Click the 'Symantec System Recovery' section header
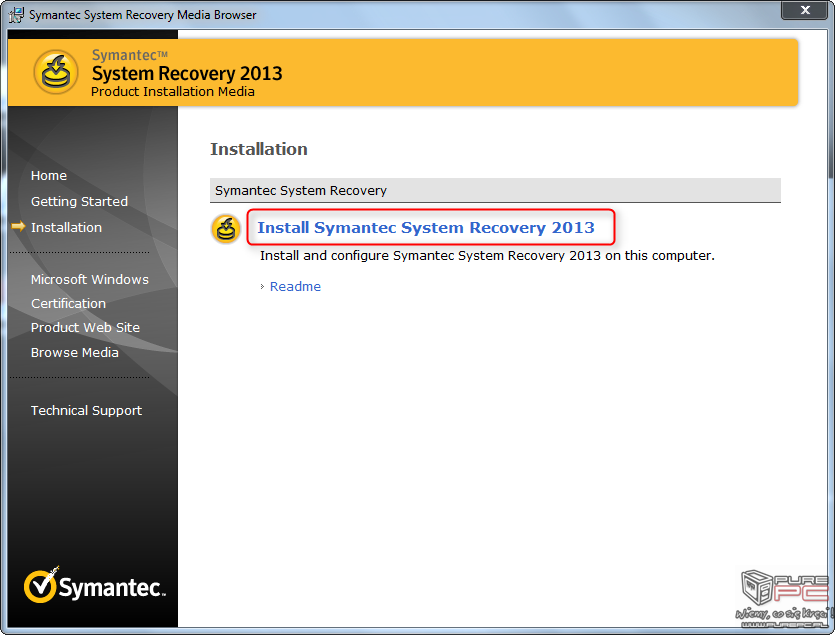 (x=495, y=190)
